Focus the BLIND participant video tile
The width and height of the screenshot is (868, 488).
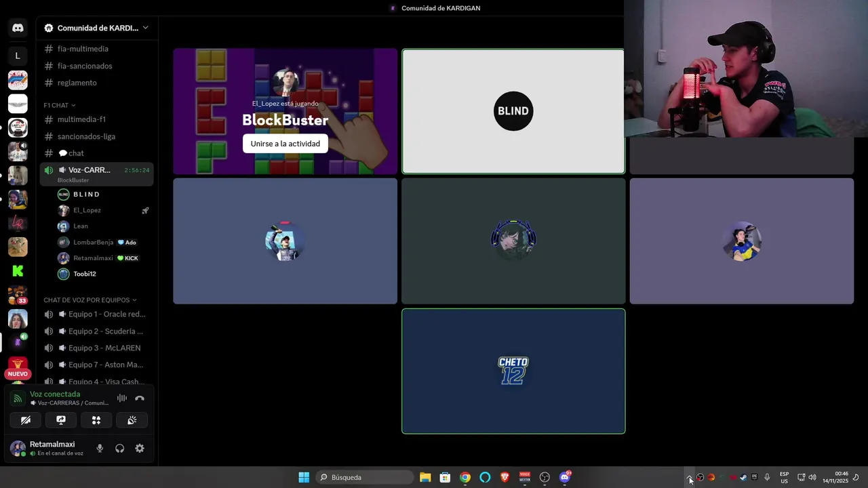click(x=513, y=111)
